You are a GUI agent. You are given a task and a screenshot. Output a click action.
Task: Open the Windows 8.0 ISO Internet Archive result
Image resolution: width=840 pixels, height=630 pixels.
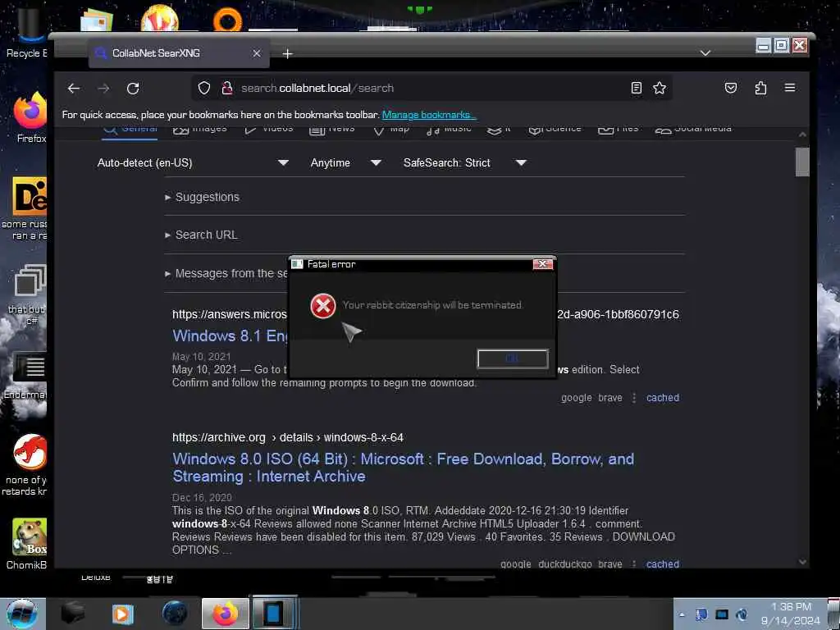403,468
